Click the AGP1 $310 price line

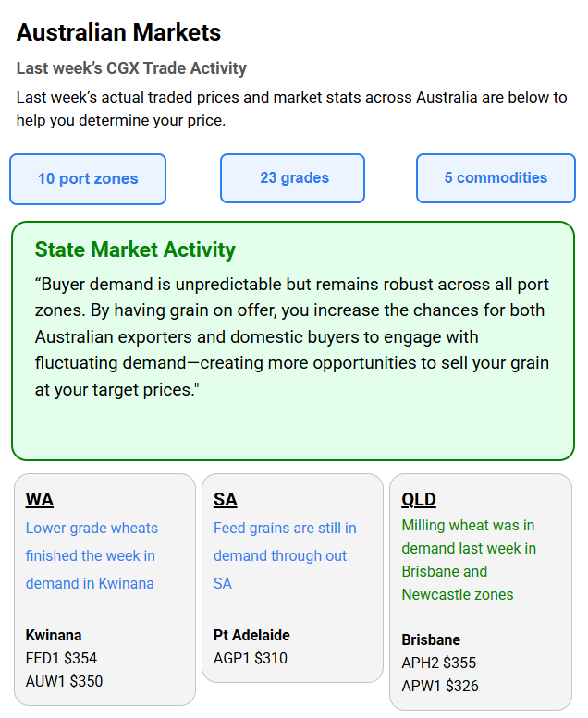point(251,658)
